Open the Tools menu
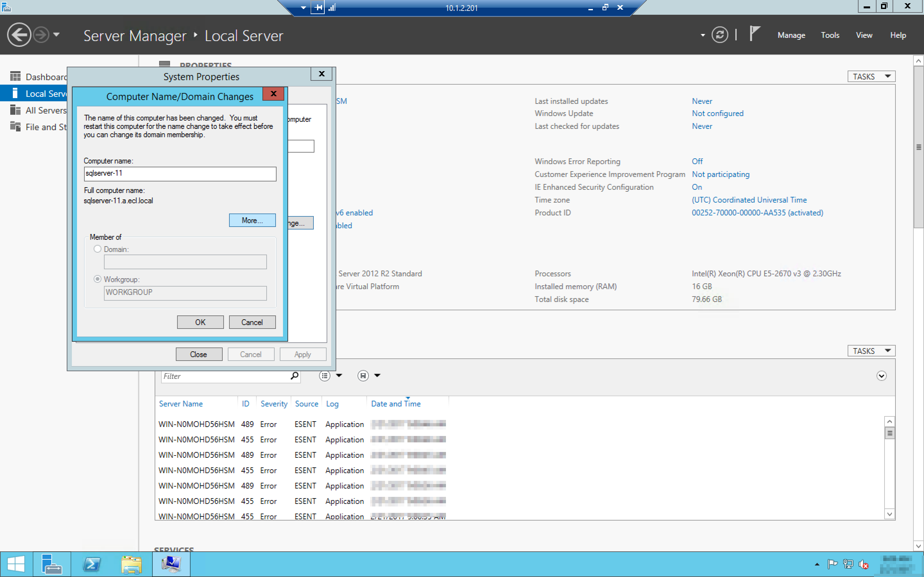 pyautogui.click(x=830, y=35)
